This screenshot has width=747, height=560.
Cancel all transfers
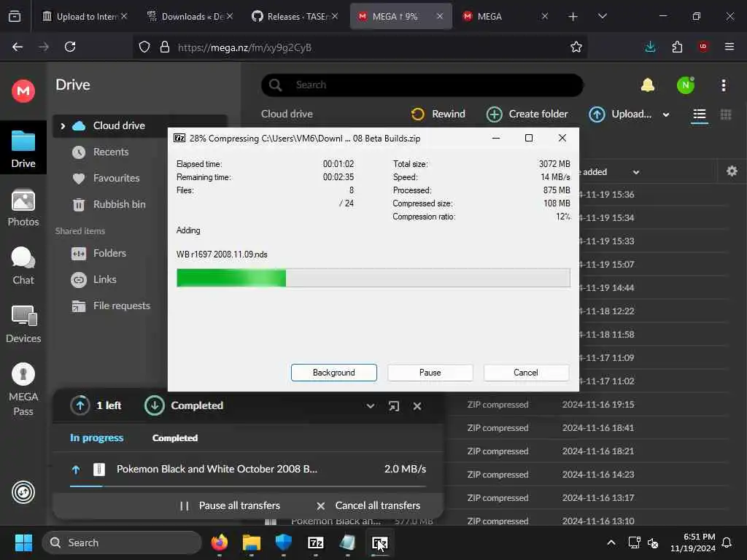[368, 506]
